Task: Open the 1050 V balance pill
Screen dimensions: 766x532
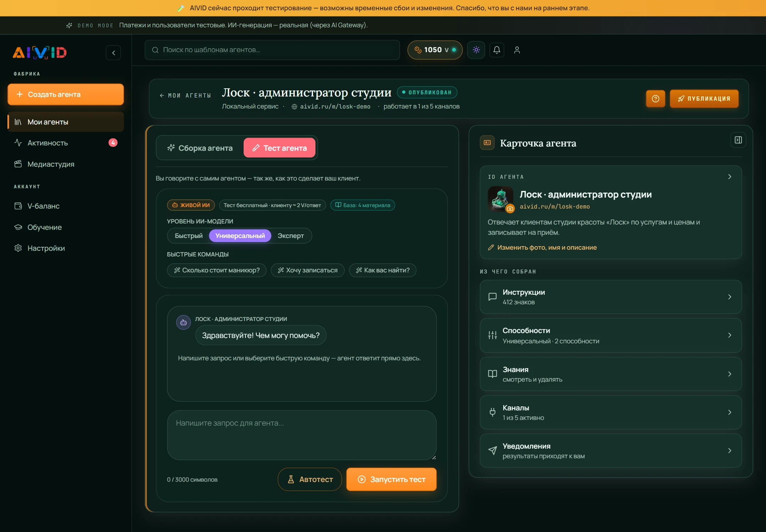Action: (435, 50)
